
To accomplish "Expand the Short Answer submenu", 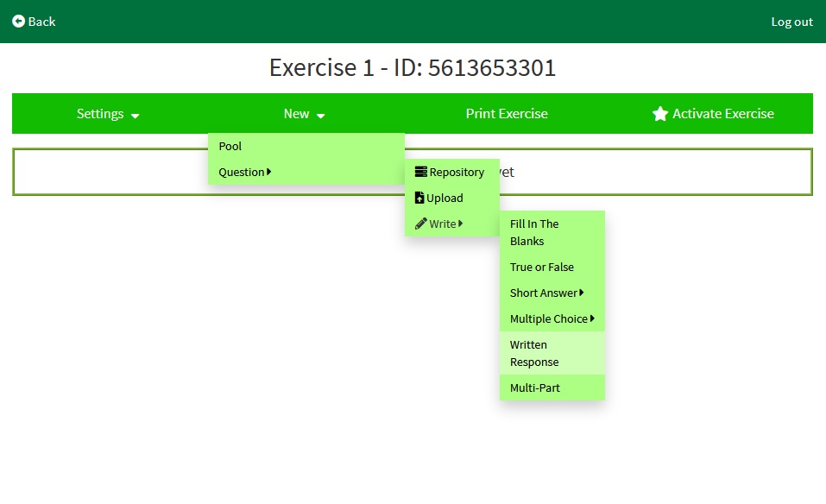I will click(x=582, y=293).
